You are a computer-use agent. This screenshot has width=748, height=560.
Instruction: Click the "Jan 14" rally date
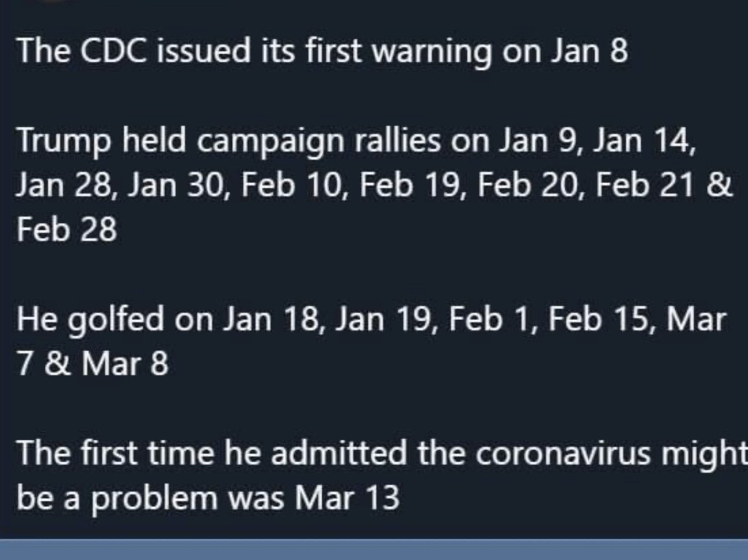pyautogui.click(x=640, y=142)
